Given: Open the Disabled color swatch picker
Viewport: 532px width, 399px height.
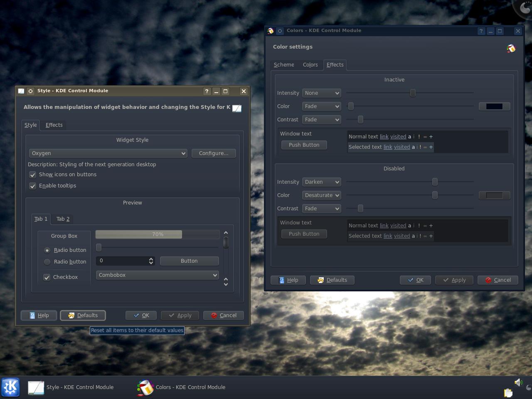Looking at the screenshot, I should point(495,195).
